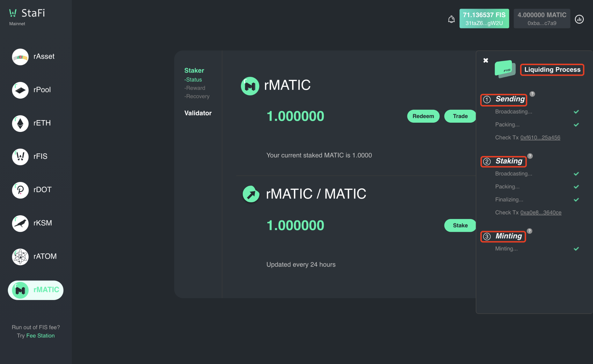This screenshot has width=593, height=364.
Task: Click the Sending step heading
Action: pos(510,99)
